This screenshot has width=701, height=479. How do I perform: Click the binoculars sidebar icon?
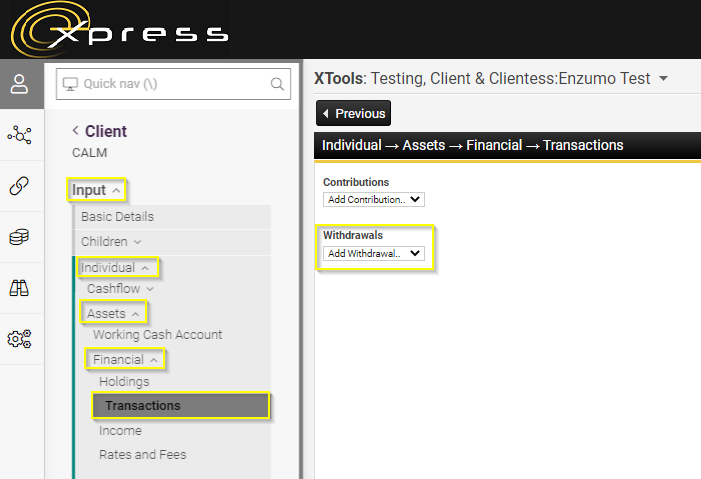(x=20, y=288)
